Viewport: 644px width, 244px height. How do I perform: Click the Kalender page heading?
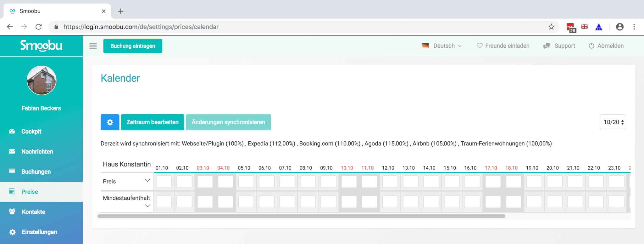(x=120, y=78)
